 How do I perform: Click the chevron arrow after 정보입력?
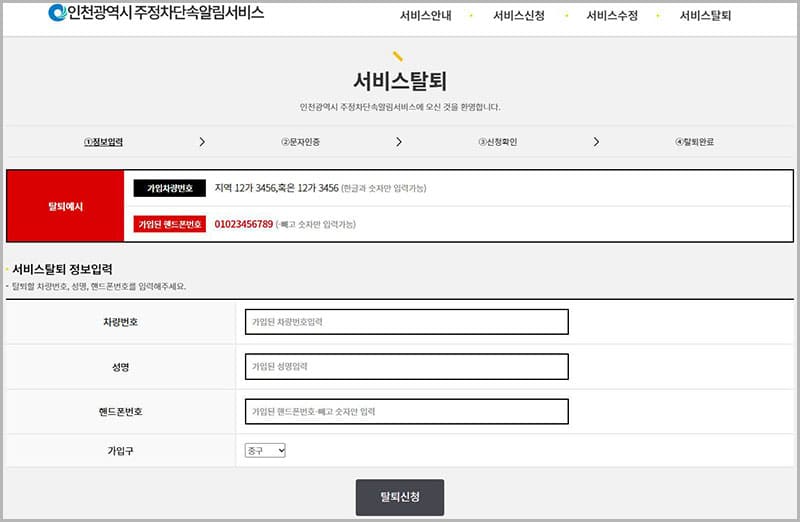pos(202,142)
